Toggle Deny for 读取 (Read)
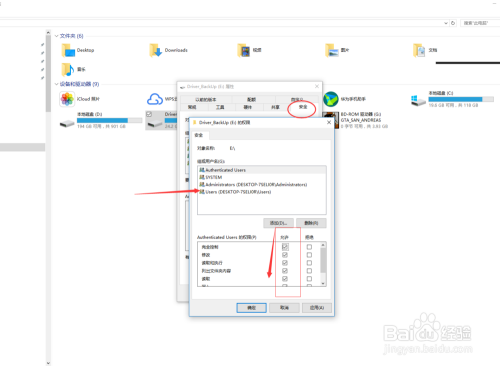The image size is (500, 366). coord(309,279)
